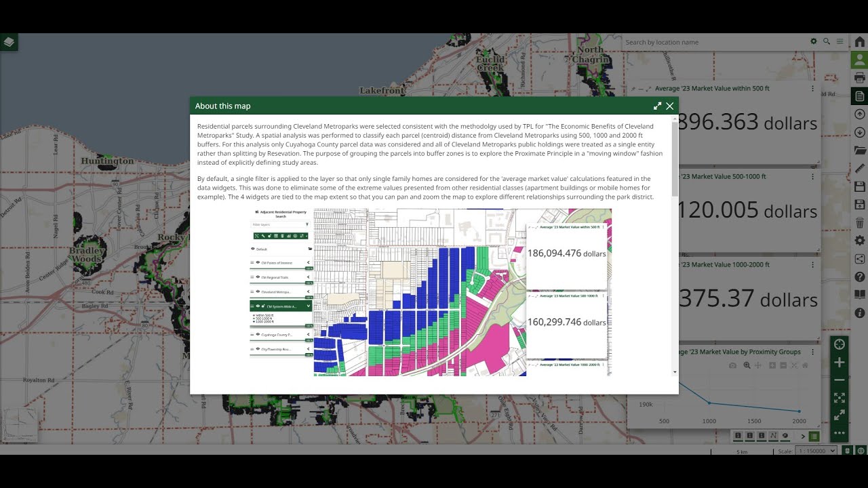Open options menu of '1000-2000 ft' widget
Image resolution: width=868 pixels, height=488 pixels.
tap(812, 264)
